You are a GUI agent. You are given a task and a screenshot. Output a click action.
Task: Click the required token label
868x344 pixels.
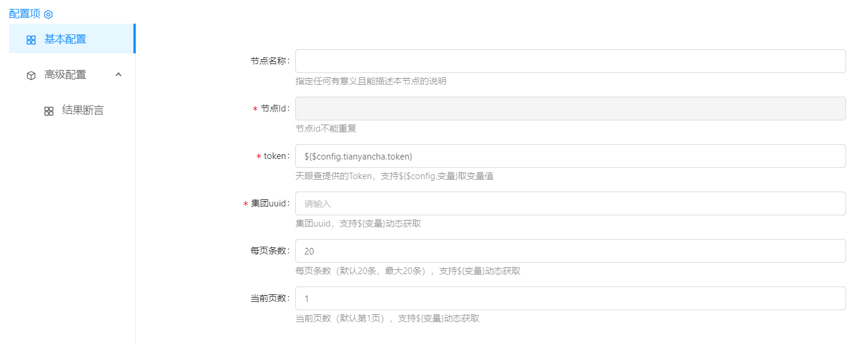click(276, 156)
